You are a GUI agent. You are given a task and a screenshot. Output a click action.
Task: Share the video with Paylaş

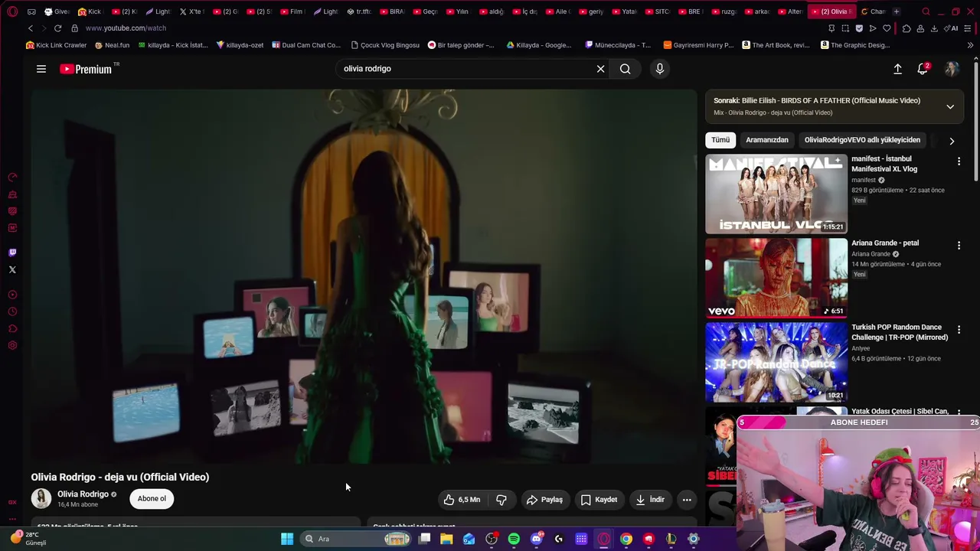pos(544,500)
